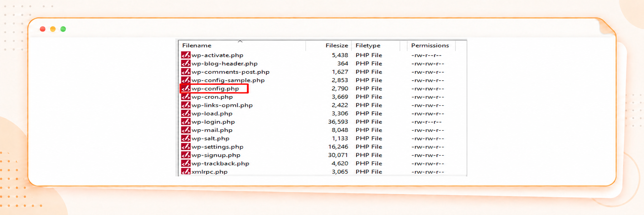Select the wp-activate.php filename

[217, 55]
